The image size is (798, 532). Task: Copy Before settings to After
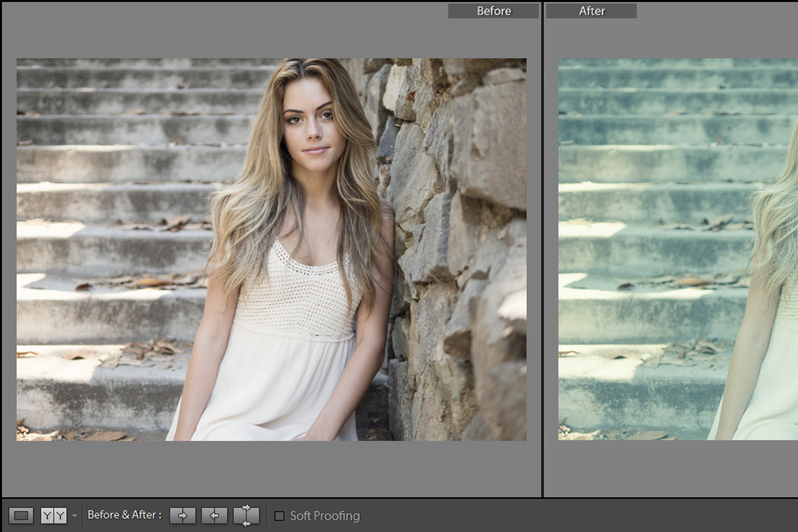pos(183,515)
